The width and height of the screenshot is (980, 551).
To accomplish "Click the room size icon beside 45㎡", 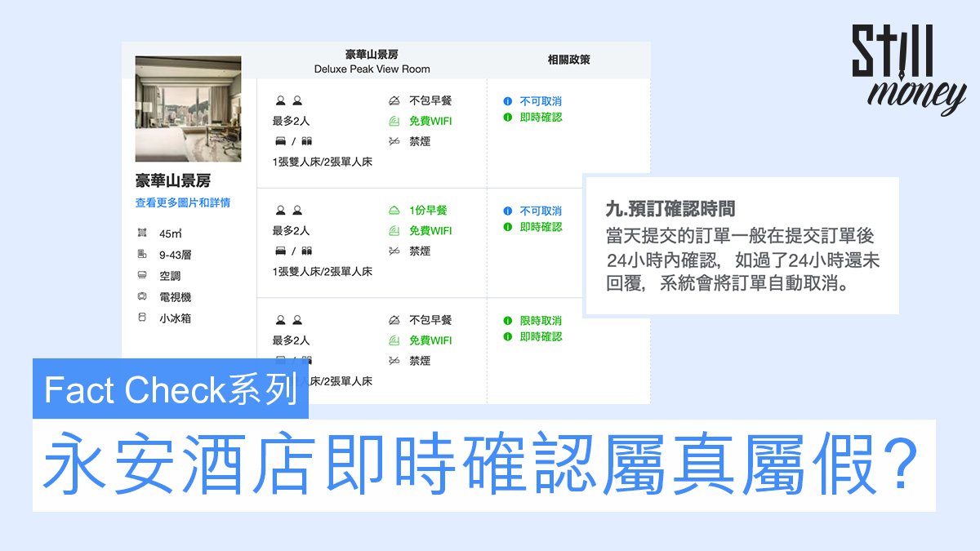I will 142,233.
